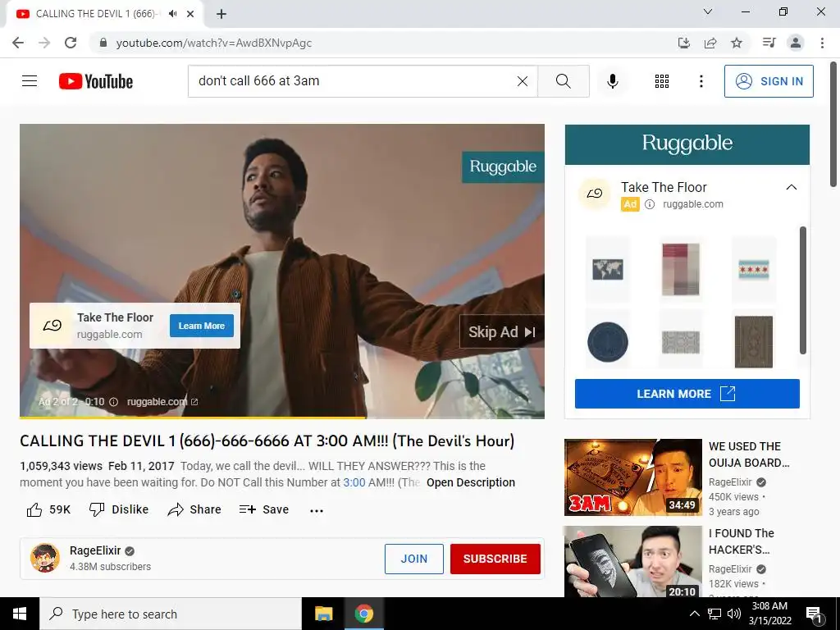
Task: Select the gray patterned rug thumbnail
Action: click(681, 342)
